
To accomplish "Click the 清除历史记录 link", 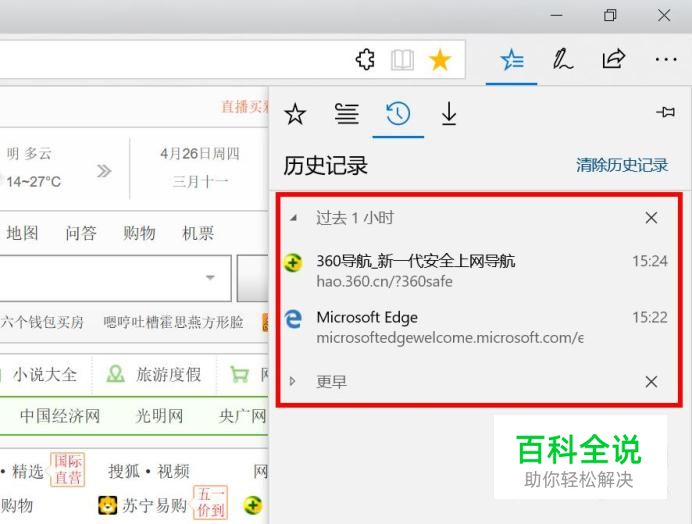I will [x=622, y=165].
